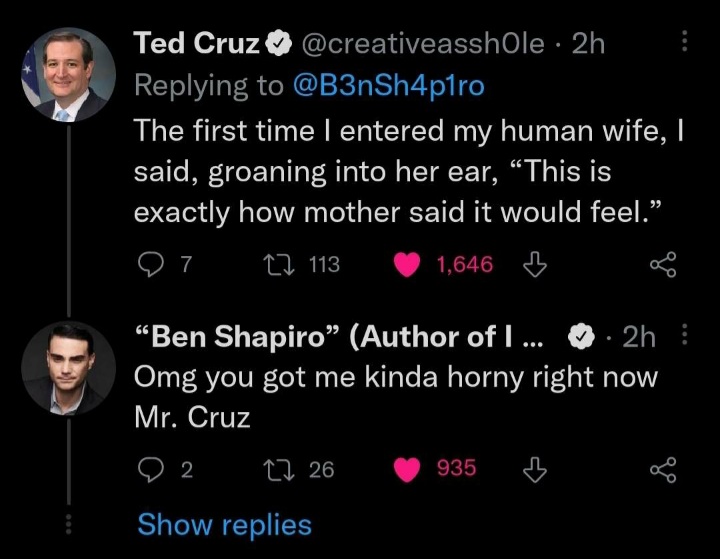Share the first tweet
Viewport: 720px width, 559px height.
pyautogui.click(x=663, y=265)
